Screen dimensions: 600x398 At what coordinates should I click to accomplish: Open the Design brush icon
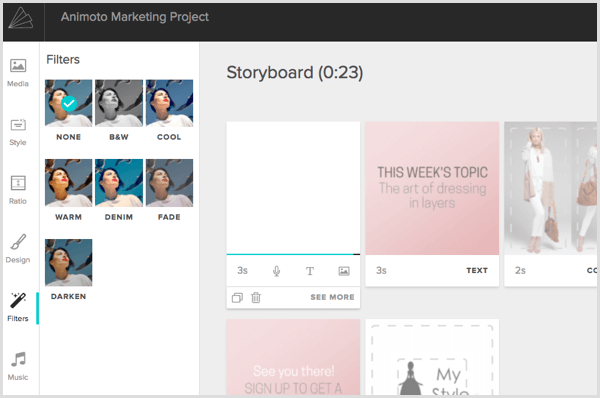(x=18, y=241)
